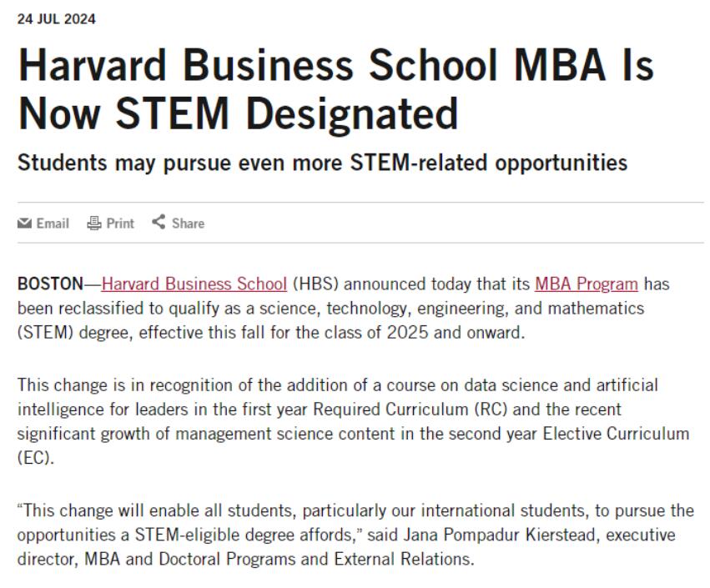Click the 'Elective Curriculum' phrase

[616, 434]
